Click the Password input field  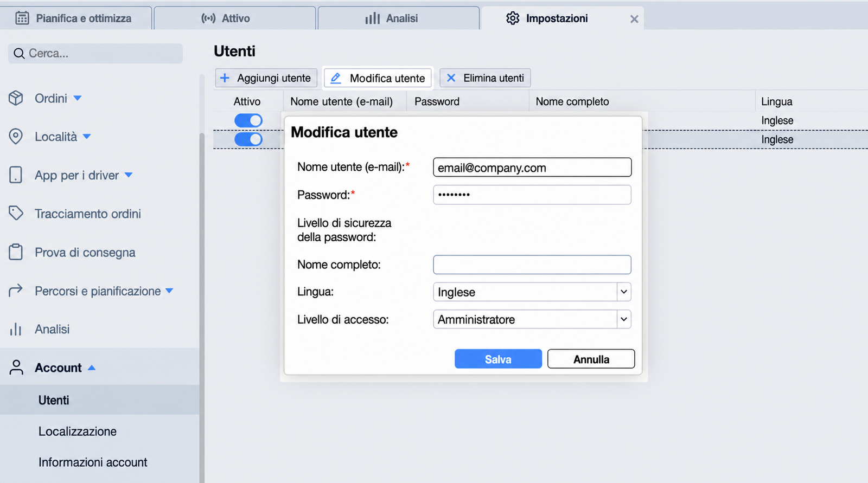[532, 195]
